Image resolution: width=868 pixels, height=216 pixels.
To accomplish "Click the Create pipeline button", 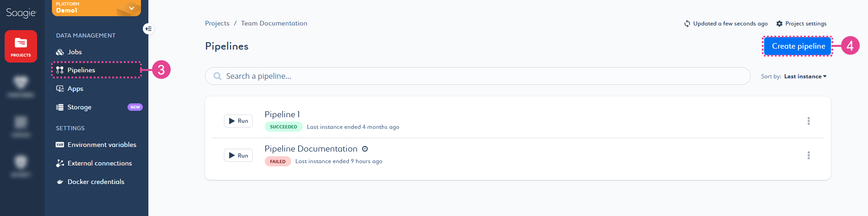I will coord(798,46).
